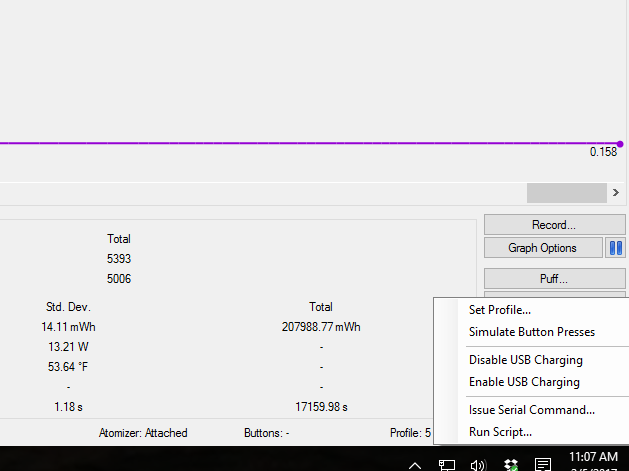The image size is (629, 471).
Task: Select Simulate Button Presses
Action: point(531,332)
